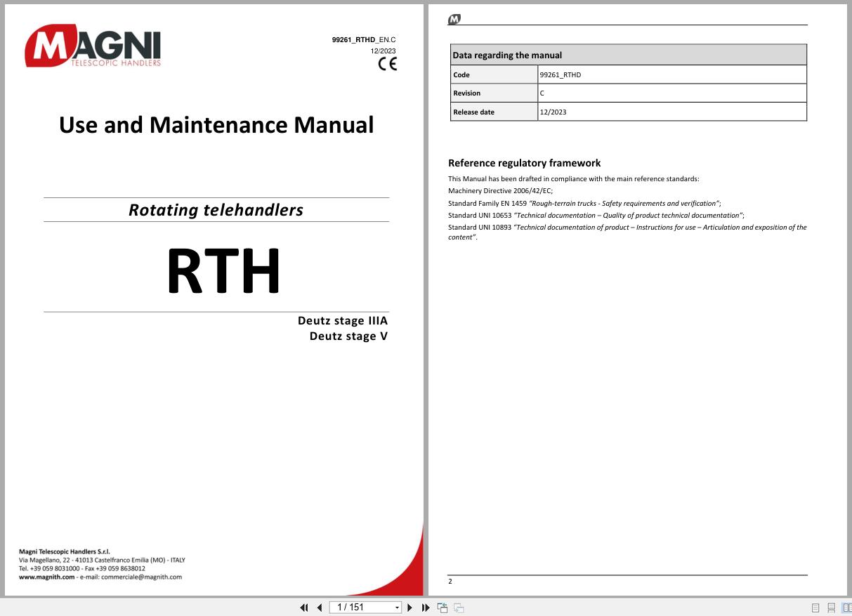Click the small M logo on page 2 header

point(454,19)
